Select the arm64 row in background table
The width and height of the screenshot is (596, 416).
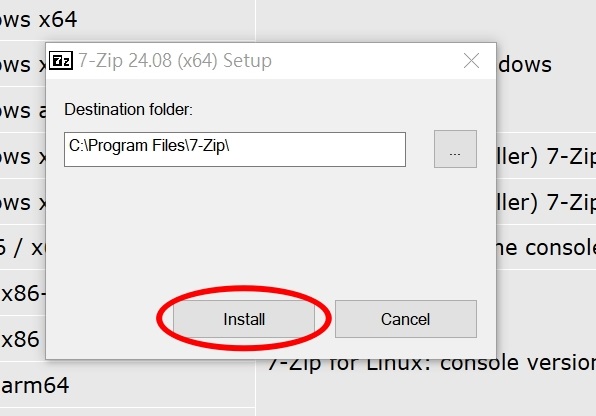35,385
